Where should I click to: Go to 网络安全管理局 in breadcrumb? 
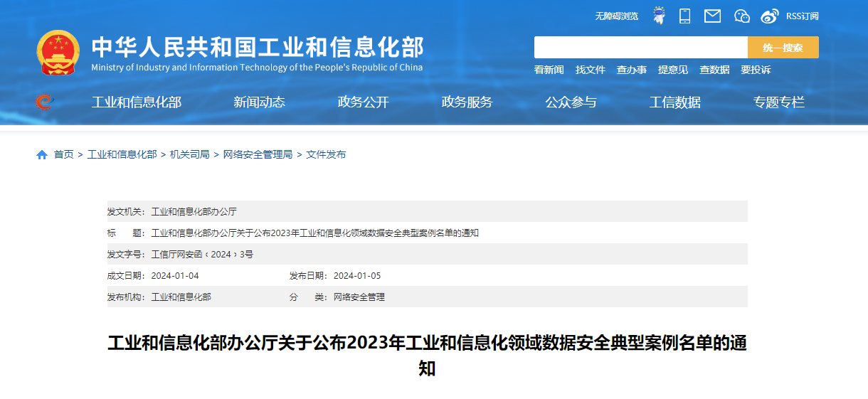pos(258,154)
